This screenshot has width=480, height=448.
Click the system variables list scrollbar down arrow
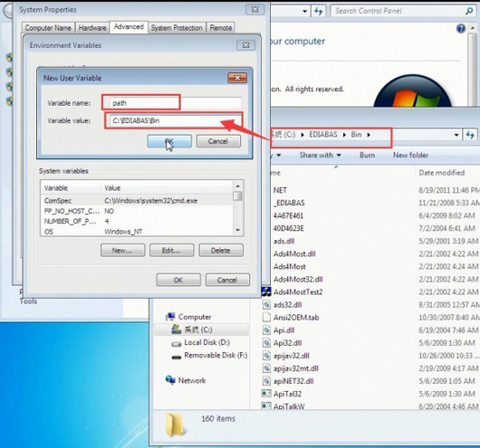(x=238, y=231)
